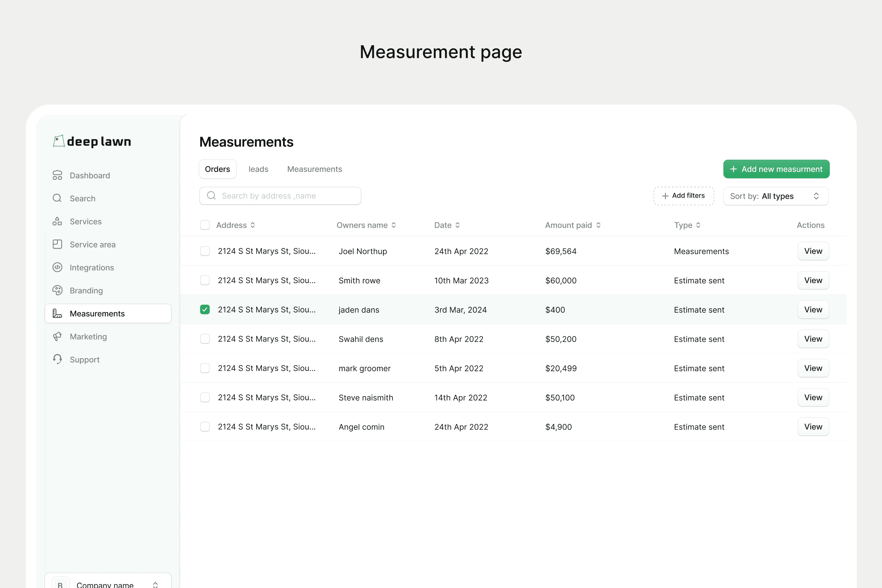Toggle the select-all checkbox beside Address
The image size is (882, 588).
coord(205,225)
